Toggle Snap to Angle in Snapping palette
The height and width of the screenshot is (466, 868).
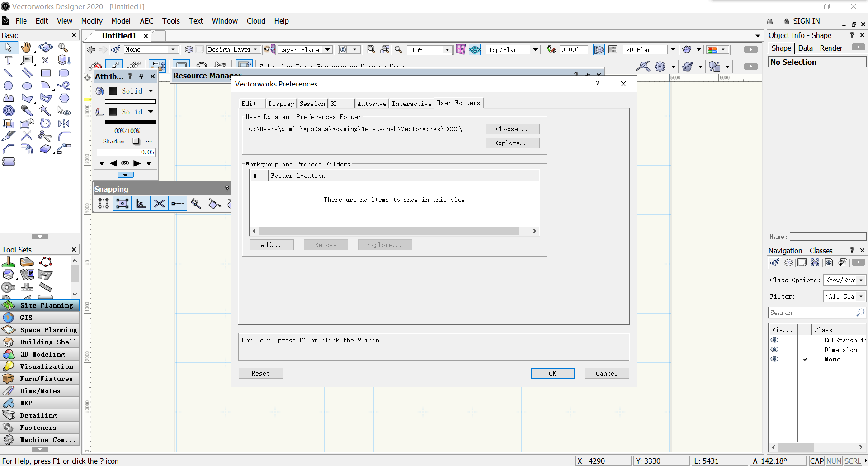(141, 204)
